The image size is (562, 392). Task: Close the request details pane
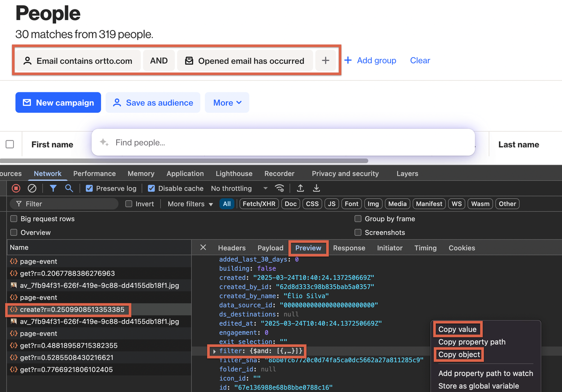(203, 247)
